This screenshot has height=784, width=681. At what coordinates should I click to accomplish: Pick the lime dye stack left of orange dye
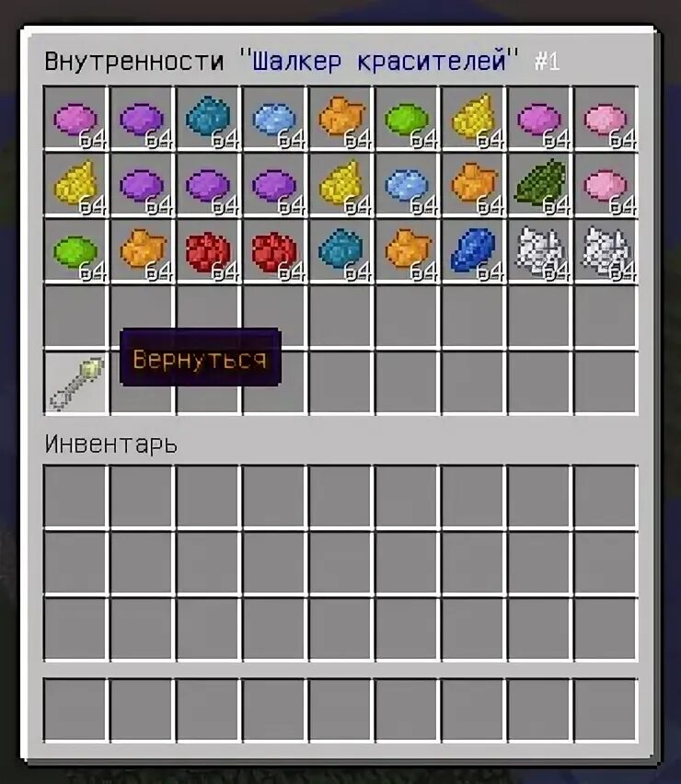pos(76,251)
